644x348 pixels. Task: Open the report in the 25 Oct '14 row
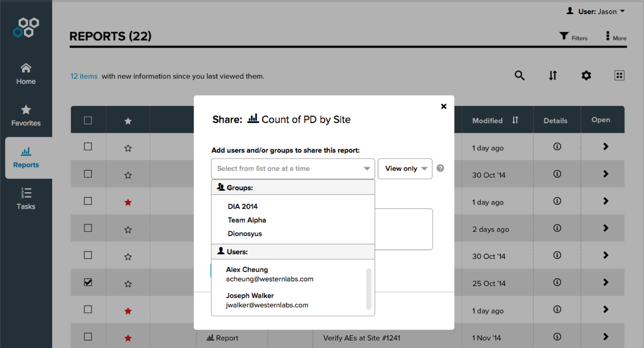pos(606,282)
